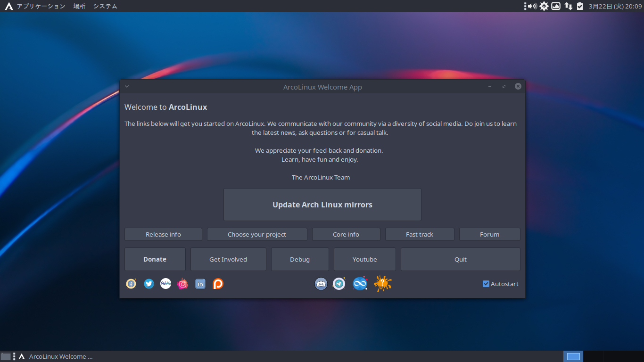Open the MeWe community icon
Screen dimensions: 644x362
point(165,284)
